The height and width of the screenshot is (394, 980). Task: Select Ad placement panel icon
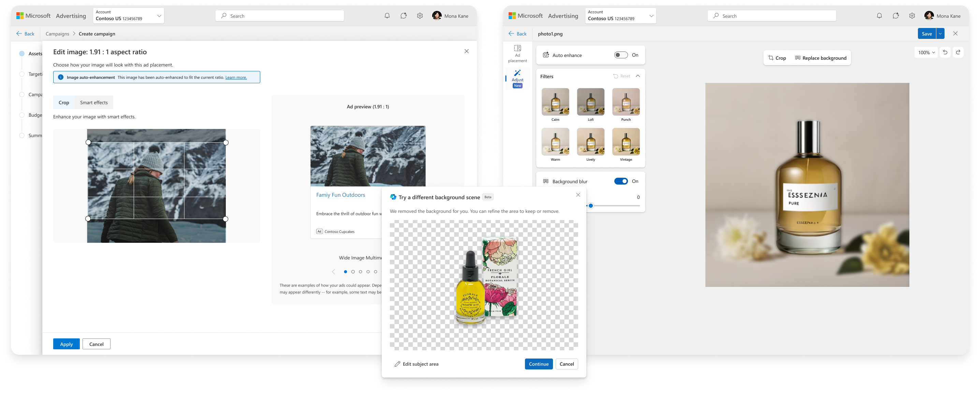(517, 54)
